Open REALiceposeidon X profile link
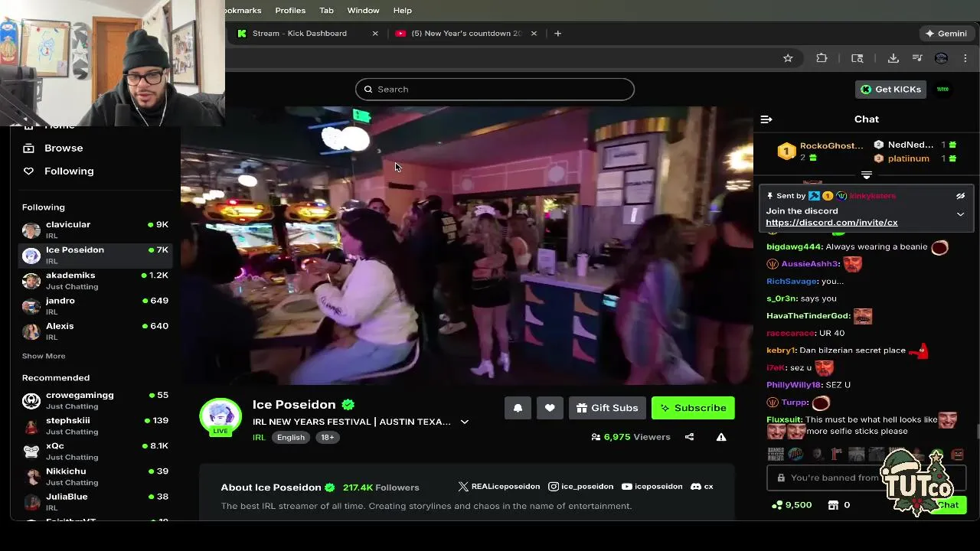Image resolution: width=980 pixels, height=551 pixels. coord(498,487)
